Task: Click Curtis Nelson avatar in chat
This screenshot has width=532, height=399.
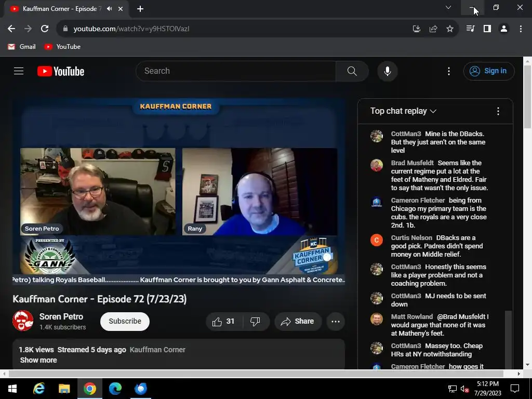Action: click(x=377, y=240)
